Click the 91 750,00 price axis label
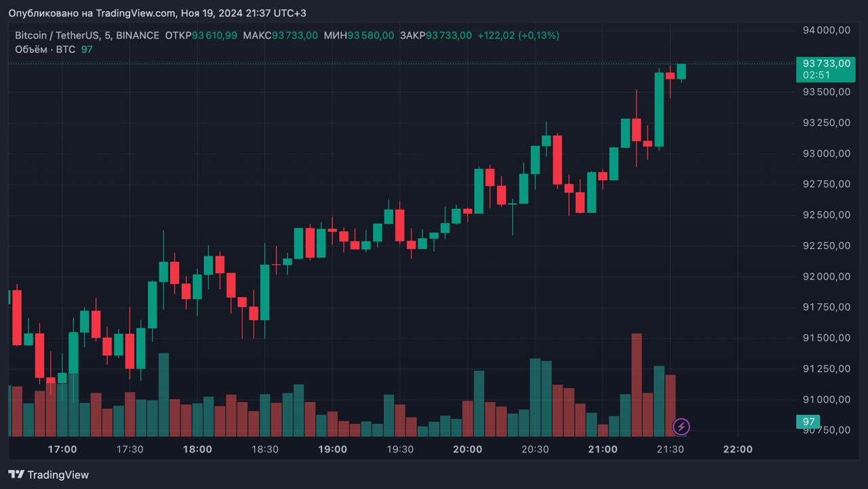The image size is (868, 489). (x=826, y=307)
